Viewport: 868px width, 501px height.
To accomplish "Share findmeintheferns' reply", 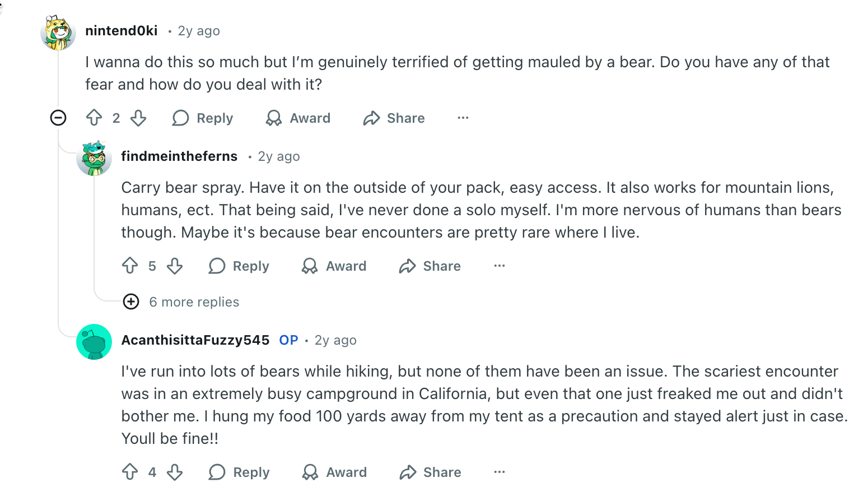I will (430, 266).
